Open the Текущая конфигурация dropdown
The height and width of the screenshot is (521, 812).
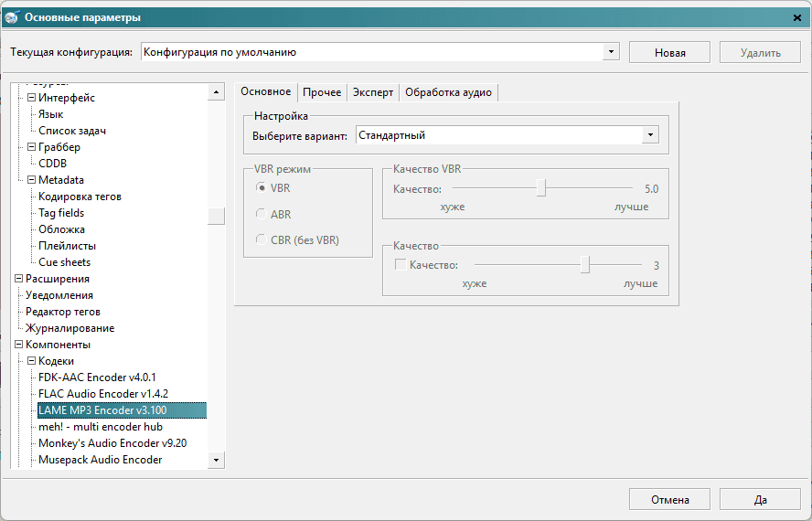611,52
